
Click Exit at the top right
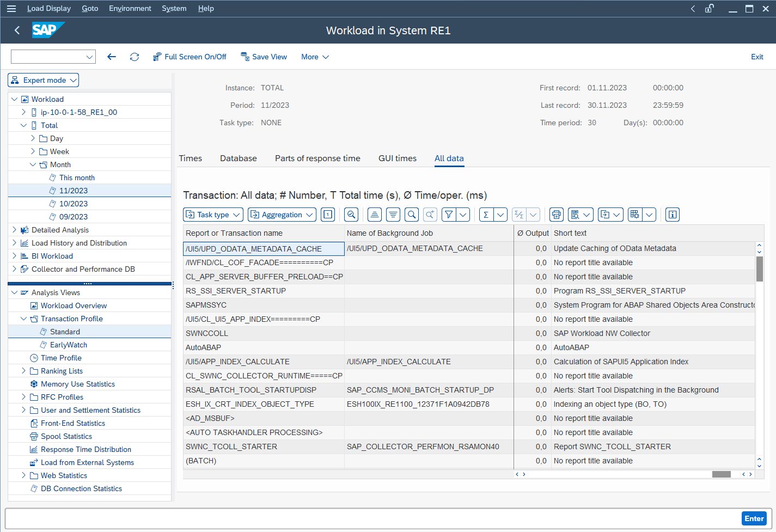click(x=757, y=57)
